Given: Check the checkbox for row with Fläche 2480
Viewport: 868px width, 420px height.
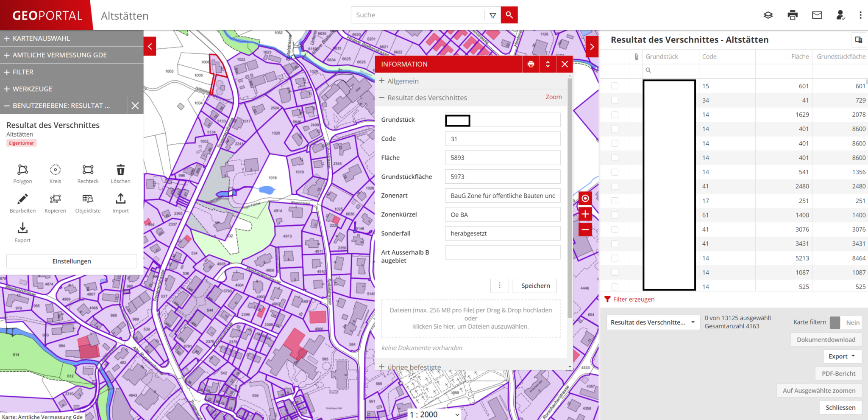Looking at the screenshot, I should tap(615, 186).
